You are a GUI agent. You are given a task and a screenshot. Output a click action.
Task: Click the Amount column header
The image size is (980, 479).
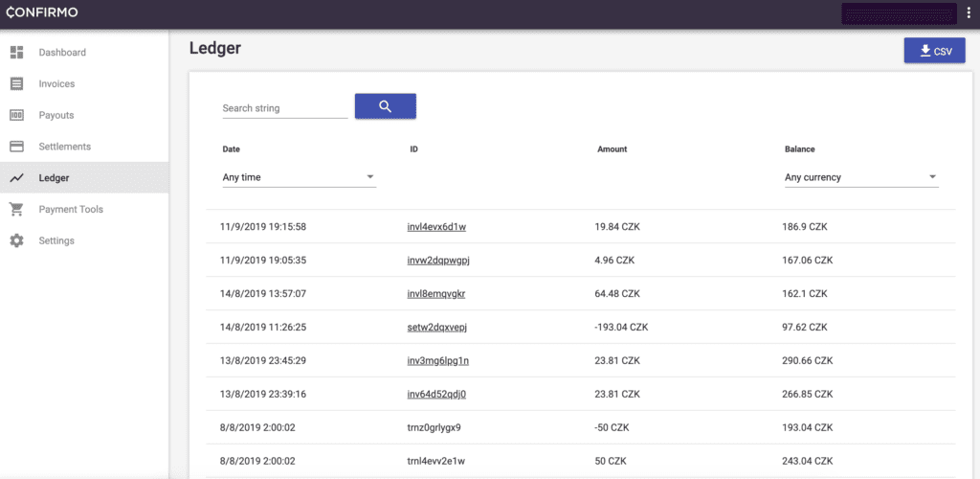pyautogui.click(x=612, y=149)
